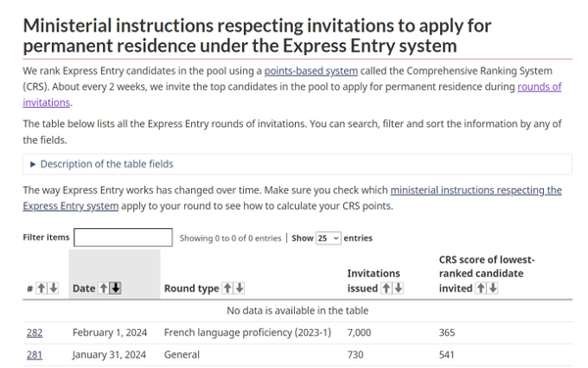
Task: Sort # column descending arrow
Action: click(x=54, y=289)
